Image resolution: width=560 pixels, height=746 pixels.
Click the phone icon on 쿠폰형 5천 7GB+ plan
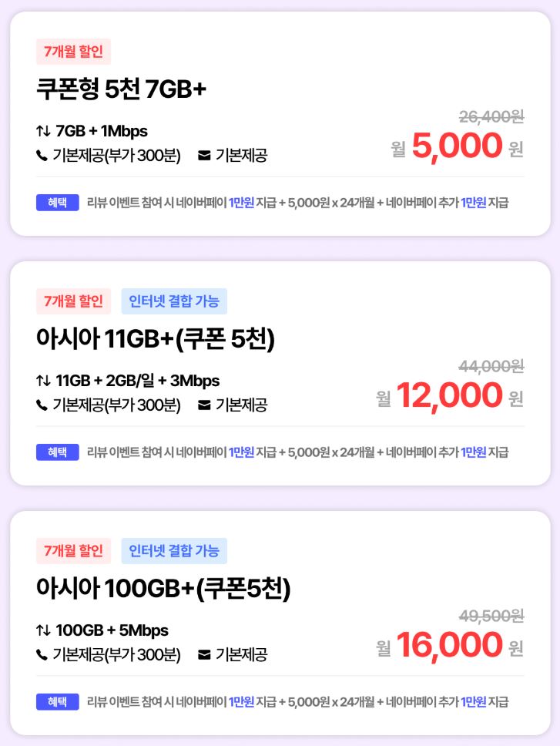pyautogui.click(x=42, y=156)
